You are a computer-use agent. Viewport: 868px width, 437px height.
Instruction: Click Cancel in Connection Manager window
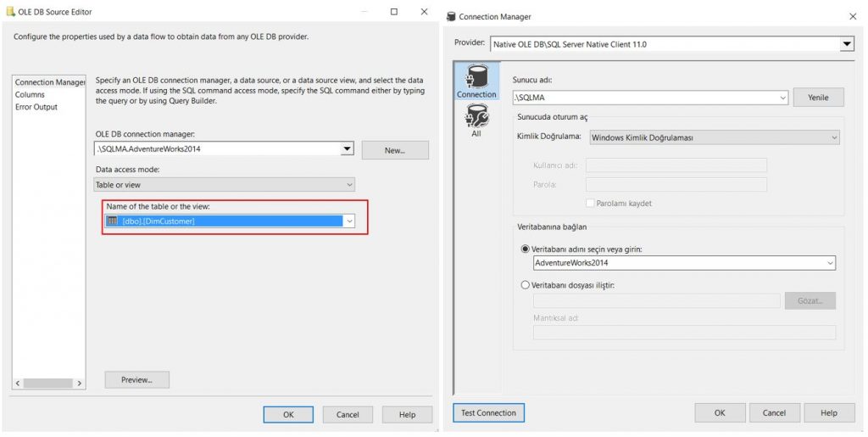coord(775,412)
